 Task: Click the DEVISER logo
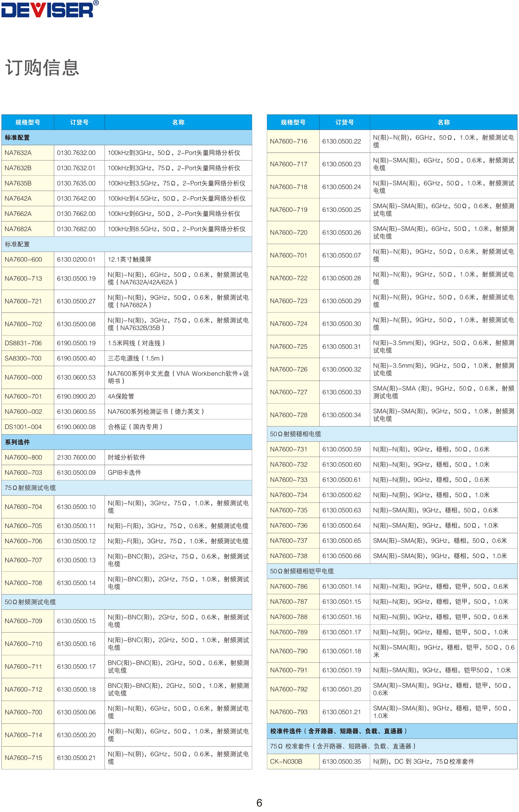click(47, 10)
